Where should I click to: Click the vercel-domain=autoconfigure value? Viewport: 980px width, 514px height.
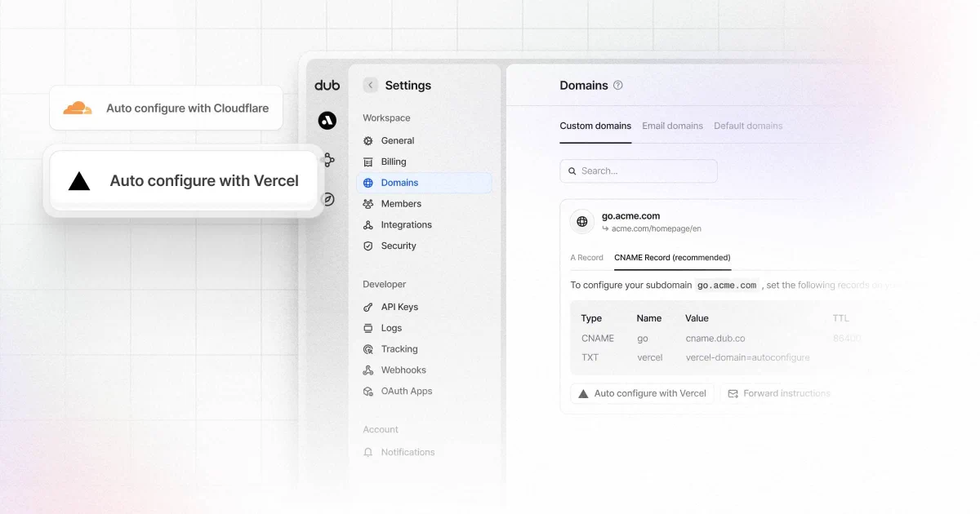pyautogui.click(x=747, y=358)
